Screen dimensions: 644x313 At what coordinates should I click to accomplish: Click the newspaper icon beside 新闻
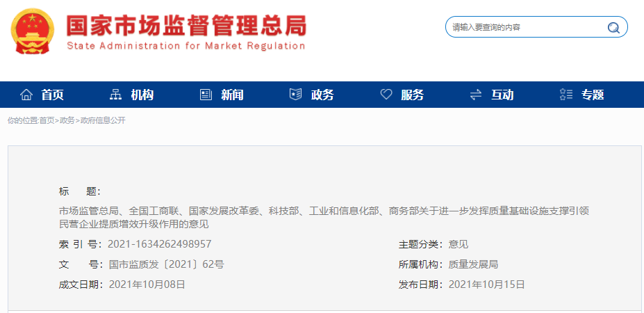click(x=206, y=95)
